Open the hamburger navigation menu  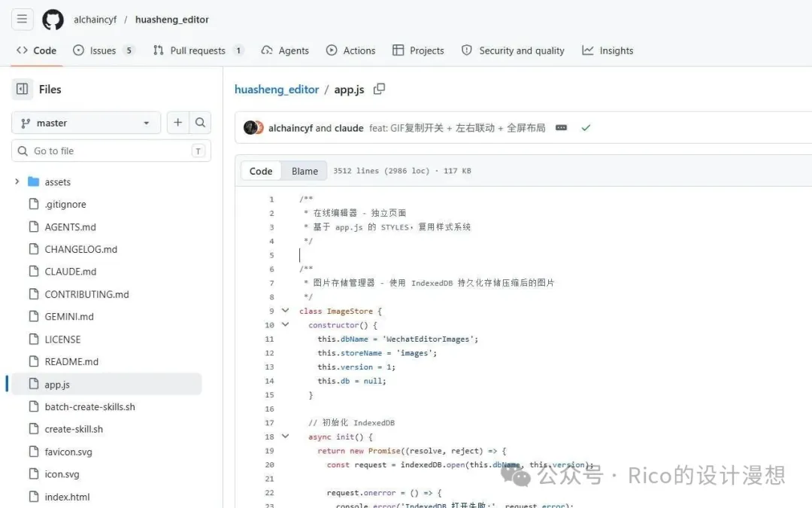[22, 19]
